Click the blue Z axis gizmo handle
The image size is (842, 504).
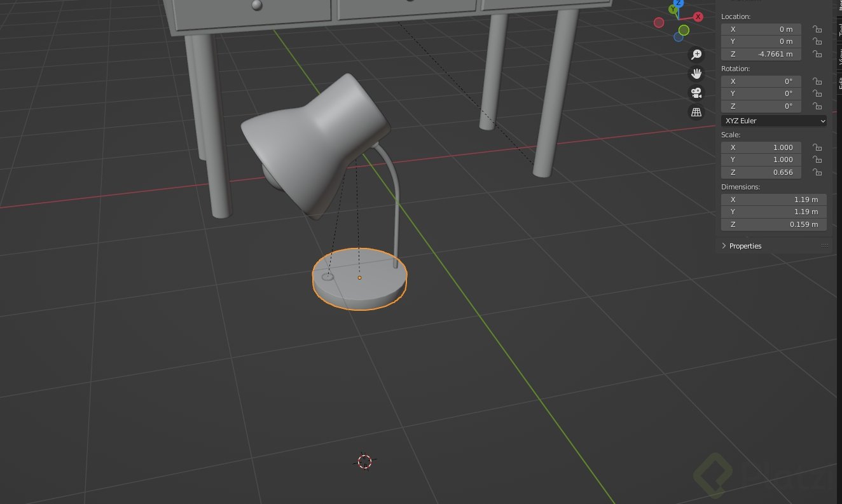(x=678, y=3)
